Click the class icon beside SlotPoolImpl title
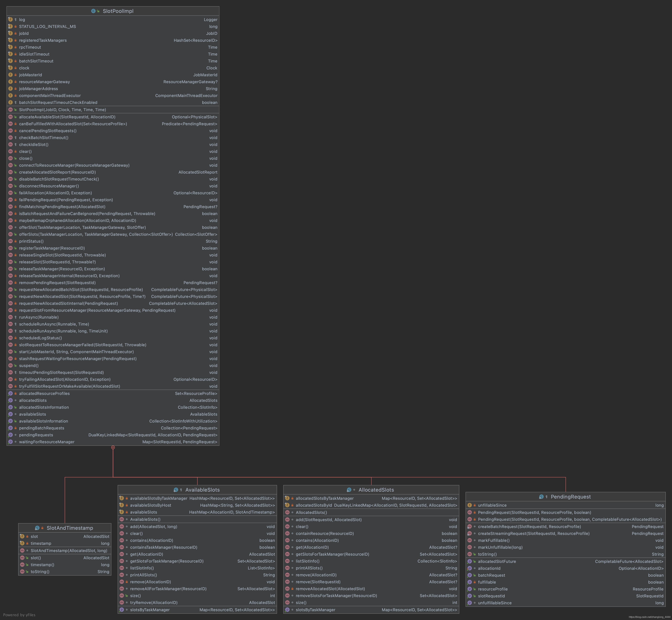Viewport: 672px width, 620px height. [93, 11]
